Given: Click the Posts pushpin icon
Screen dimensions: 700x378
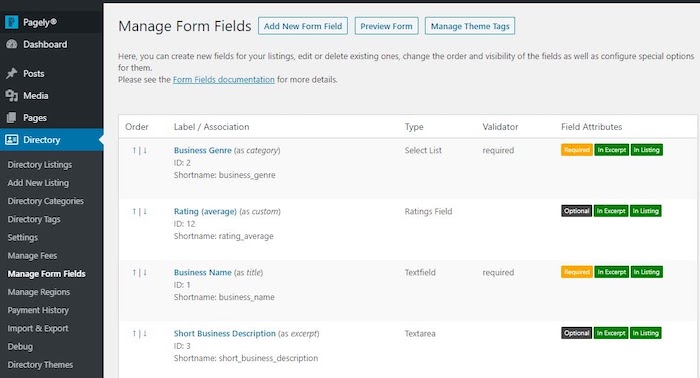Looking at the screenshot, I should (12, 73).
